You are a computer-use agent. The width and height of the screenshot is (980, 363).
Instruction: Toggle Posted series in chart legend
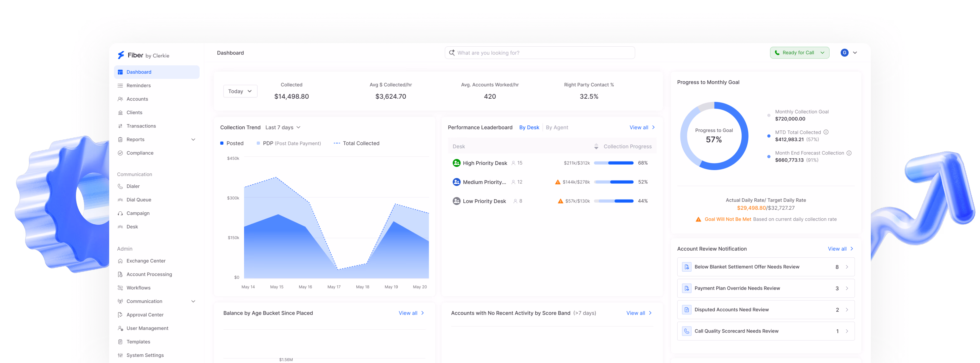coord(232,143)
